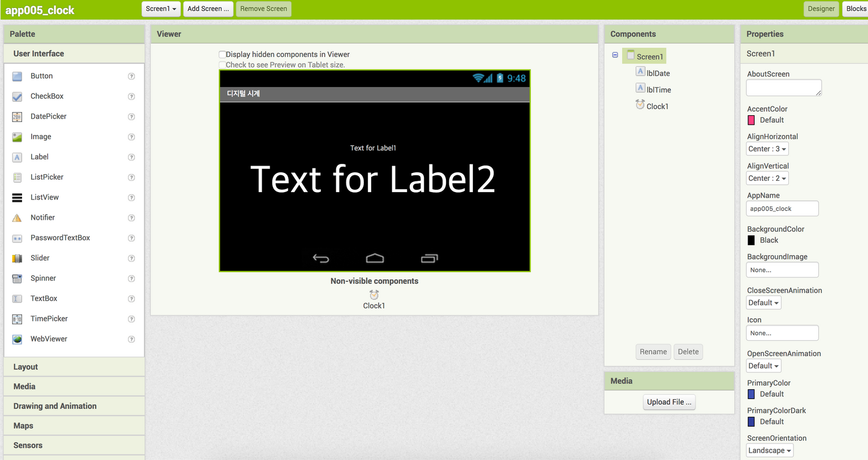Change the PrimaryColor swatch
This screenshot has height=460, width=868.
coord(751,394)
